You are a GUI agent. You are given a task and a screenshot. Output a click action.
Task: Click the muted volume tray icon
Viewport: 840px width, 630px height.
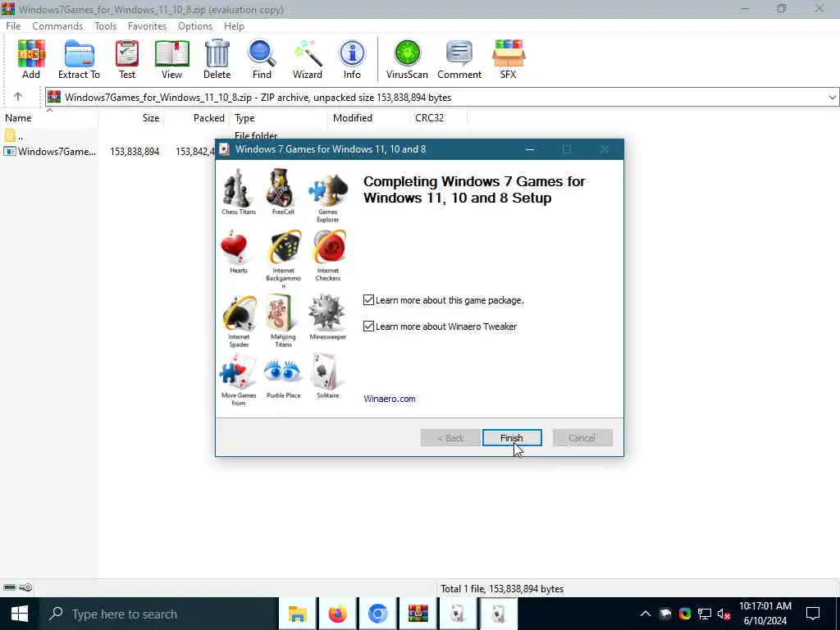tap(724, 614)
